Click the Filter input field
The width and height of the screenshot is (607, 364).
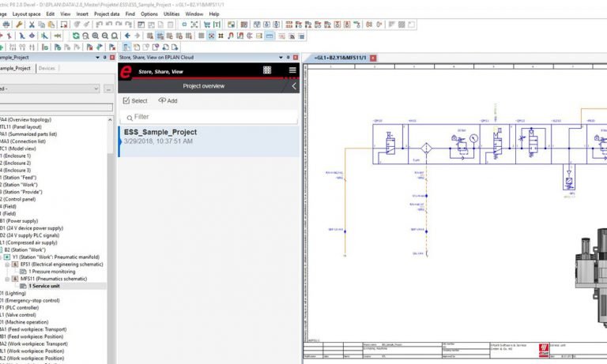[209, 117]
